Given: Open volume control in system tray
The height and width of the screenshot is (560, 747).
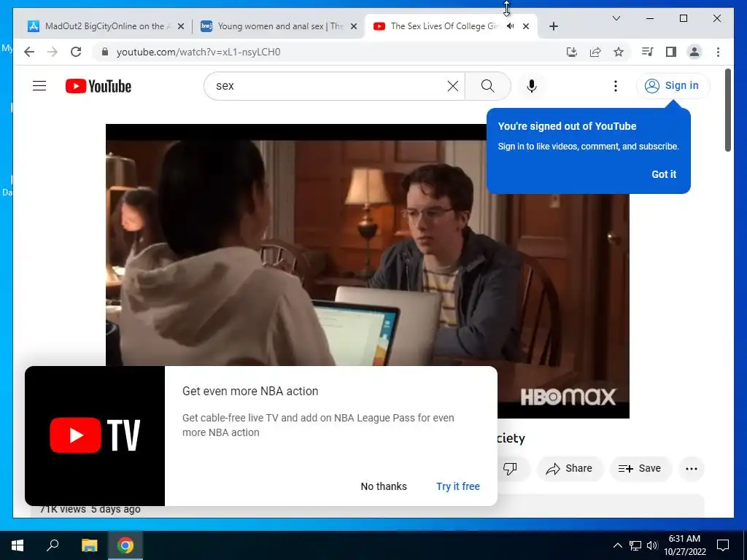Looking at the screenshot, I should 652,545.
